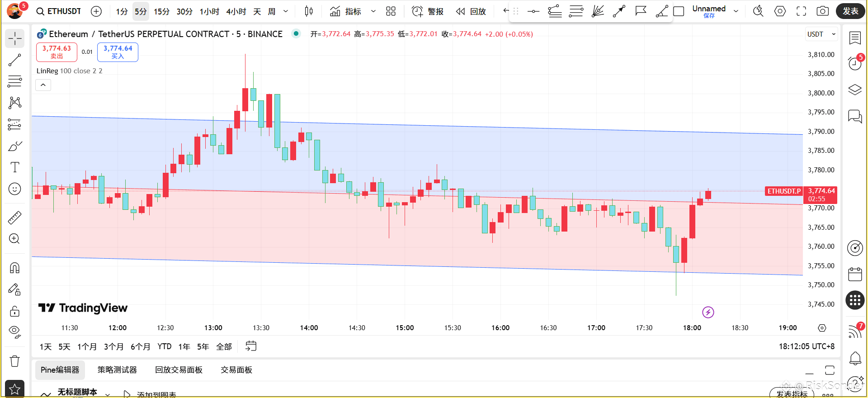Open the Unnamed layout dropdown arrow
This screenshot has width=868, height=398.
tap(736, 11)
